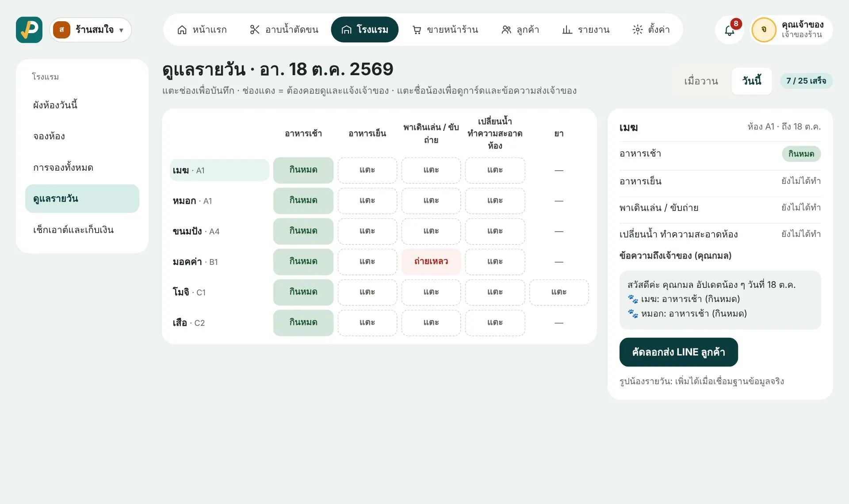Open the notifications bell with 8 badge

[x=730, y=30]
